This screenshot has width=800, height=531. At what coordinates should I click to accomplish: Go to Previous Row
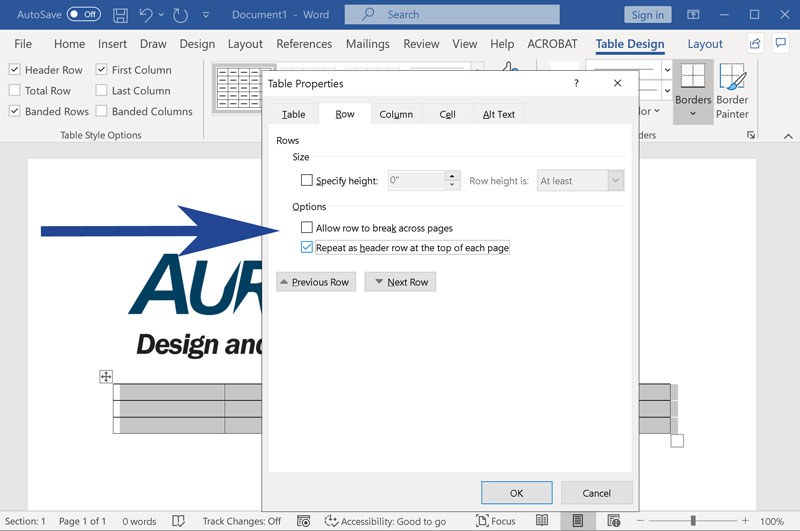tap(316, 282)
